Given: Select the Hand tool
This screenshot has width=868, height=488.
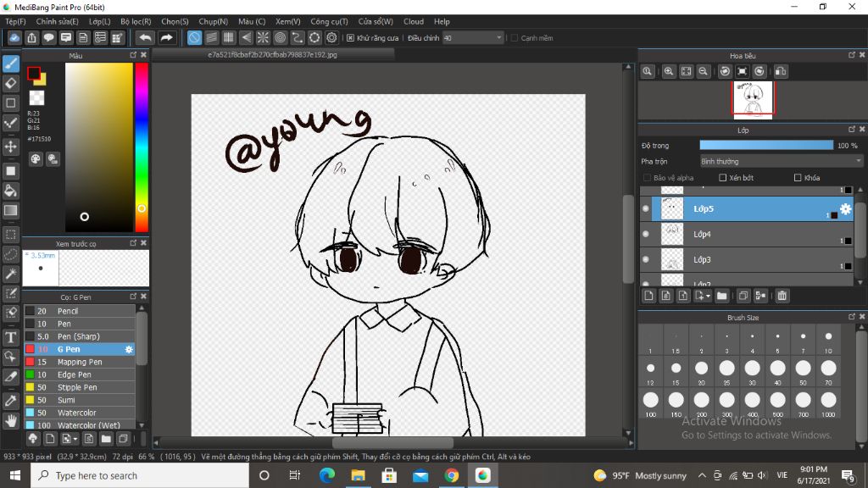Looking at the screenshot, I should click(10, 421).
